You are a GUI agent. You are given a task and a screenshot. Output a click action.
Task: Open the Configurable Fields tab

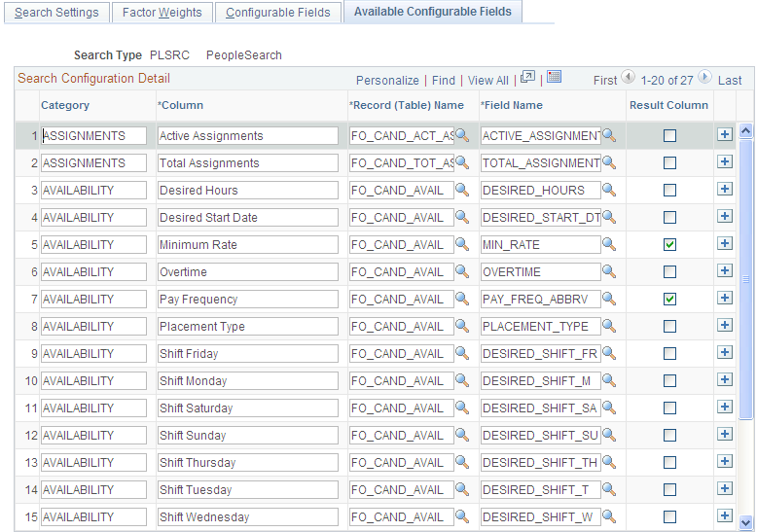[278, 13]
